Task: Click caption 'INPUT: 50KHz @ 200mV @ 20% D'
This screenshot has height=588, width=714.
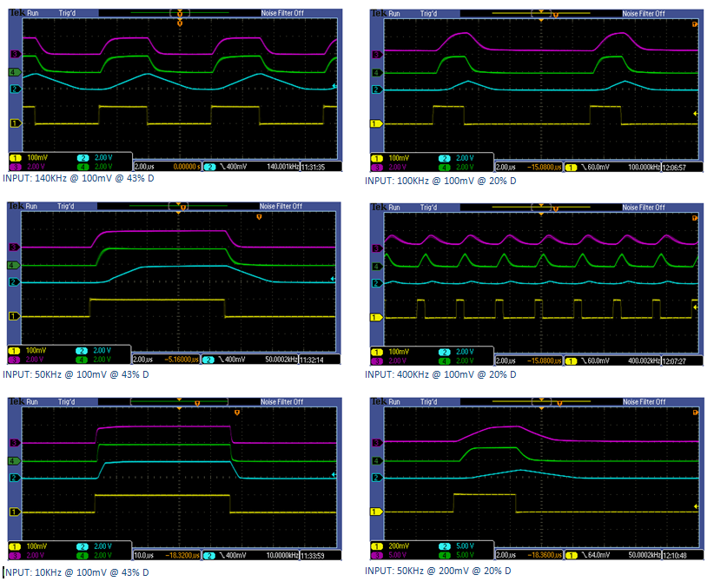Action: click(x=438, y=571)
